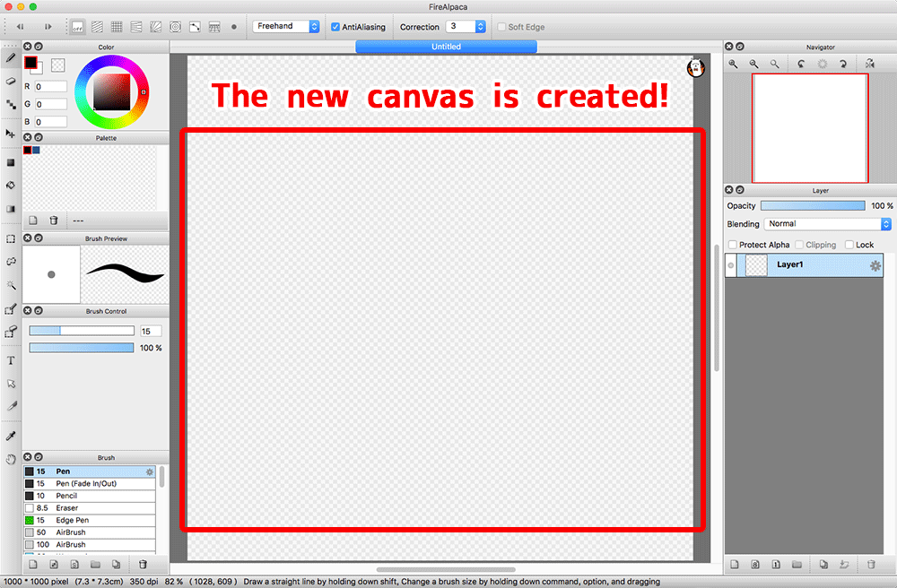
Task: Enable the Parallel snap brush mode
Action: click(96, 27)
